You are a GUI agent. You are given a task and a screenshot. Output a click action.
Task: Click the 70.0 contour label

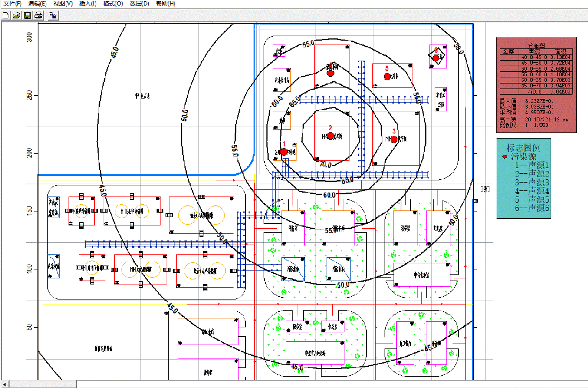point(325,164)
